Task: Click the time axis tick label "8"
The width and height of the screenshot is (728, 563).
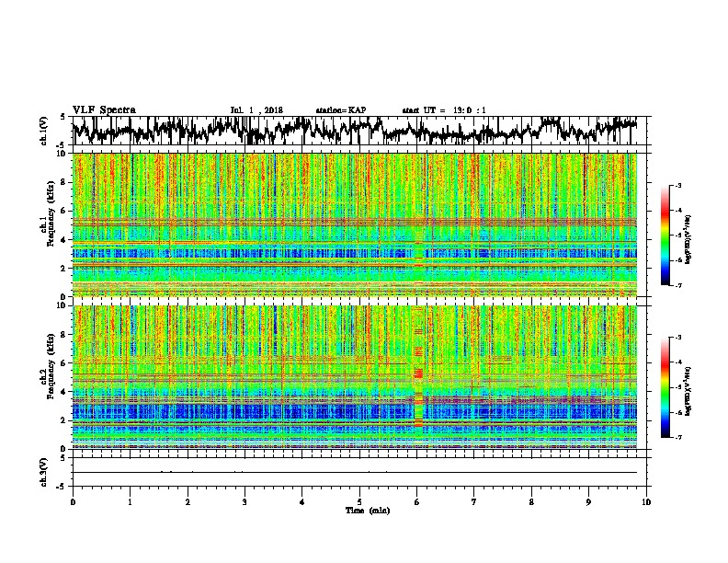Action: click(531, 502)
